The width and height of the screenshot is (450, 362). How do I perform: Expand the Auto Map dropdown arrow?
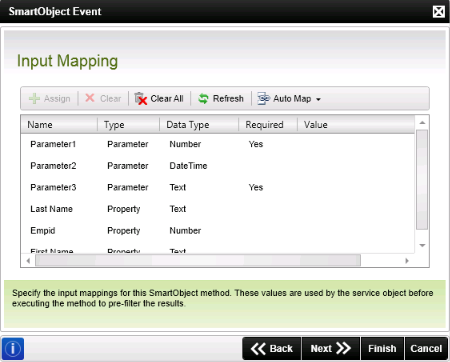point(318,99)
